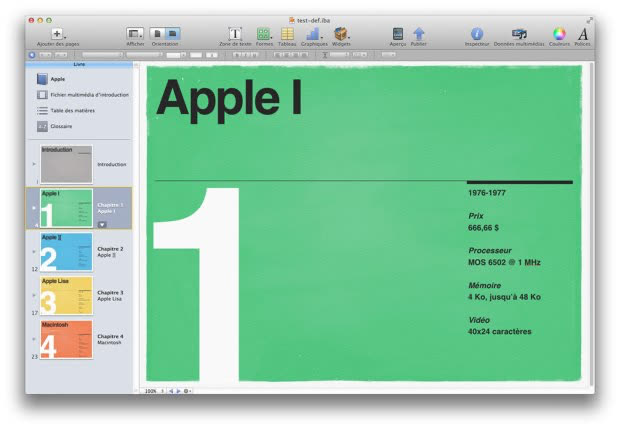This screenshot has width=620, height=429.
Task: Switch to portrait orientation
Action: (x=157, y=34)
